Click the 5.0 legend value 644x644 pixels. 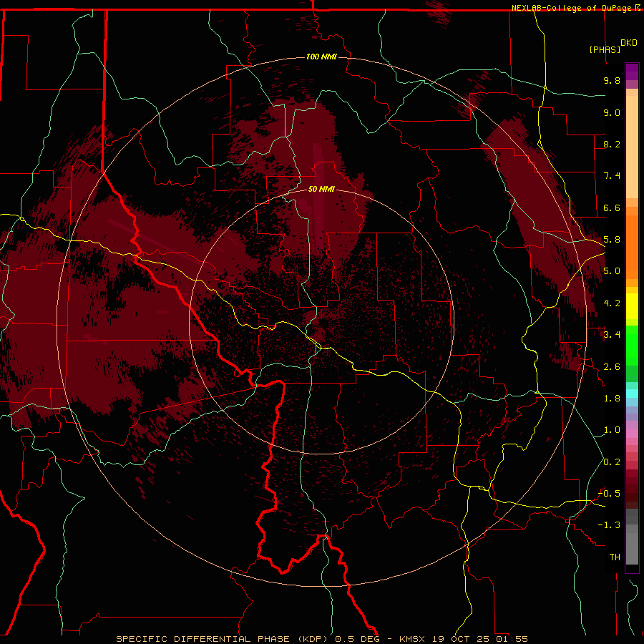click(x=612, y=271)
